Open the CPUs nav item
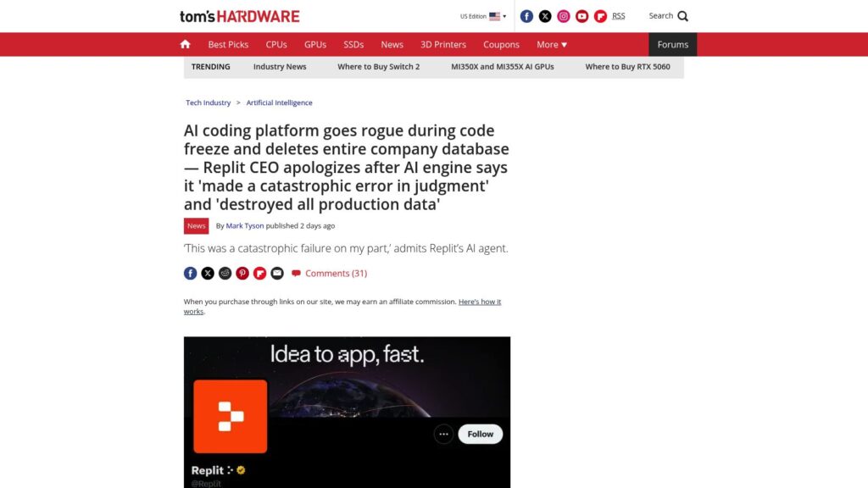The image size is (868, 488). (276, 44)
